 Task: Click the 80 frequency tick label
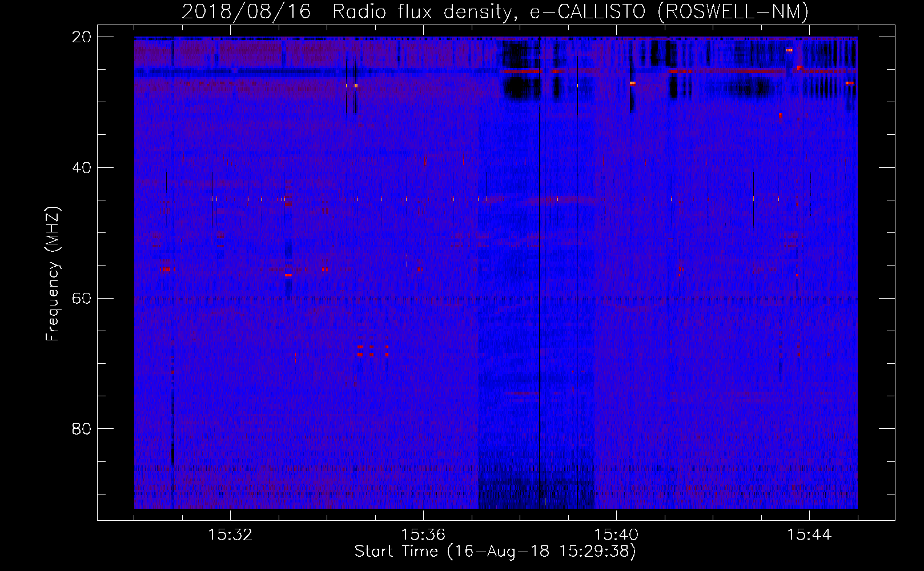click(82, 429)
